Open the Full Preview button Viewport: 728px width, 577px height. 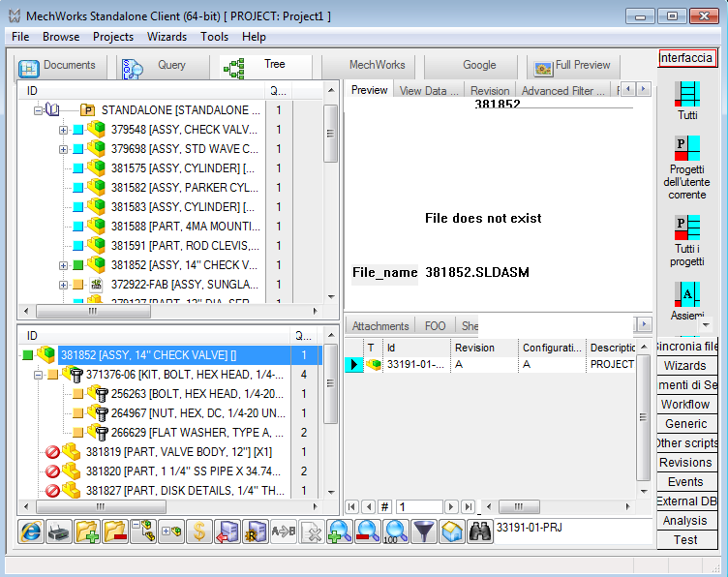coord(573,66)
